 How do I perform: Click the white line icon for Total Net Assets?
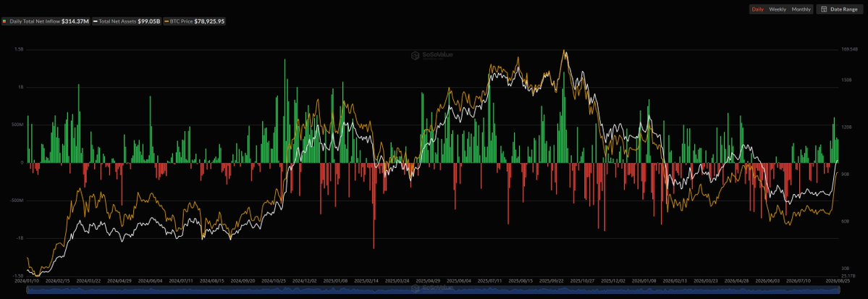pyautogui.click(x=95, y=21)
